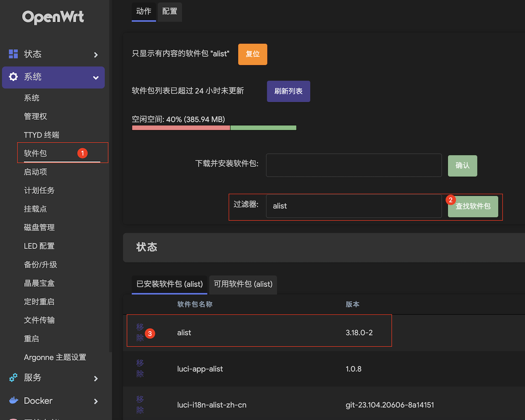Screen dimensions: 525x420
Task: Expand the 状态 menu chevron
Action: pyautogui.click(x=96, y=55)
